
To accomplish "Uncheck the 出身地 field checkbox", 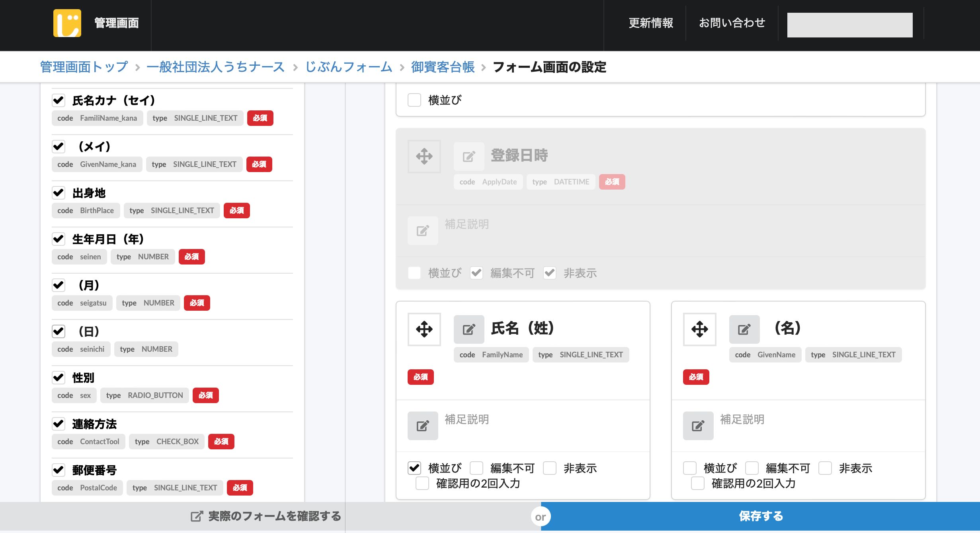I will (58, 193).
